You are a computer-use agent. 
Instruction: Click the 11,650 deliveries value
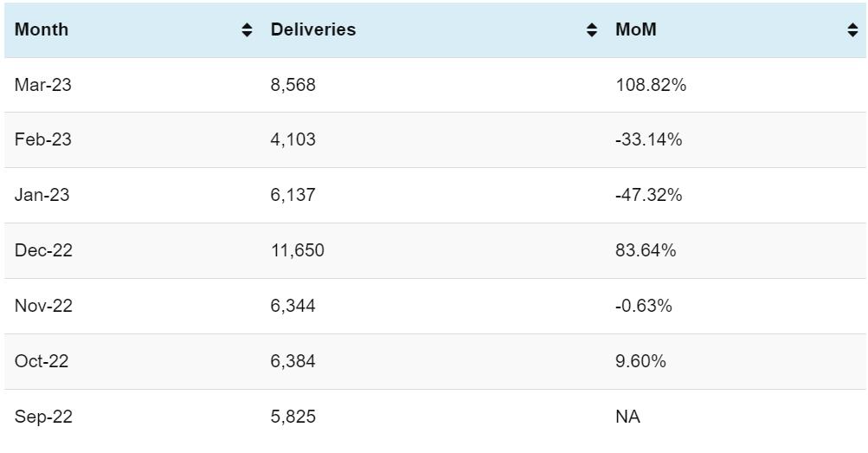pyautogui.click(x=298, y=250)
